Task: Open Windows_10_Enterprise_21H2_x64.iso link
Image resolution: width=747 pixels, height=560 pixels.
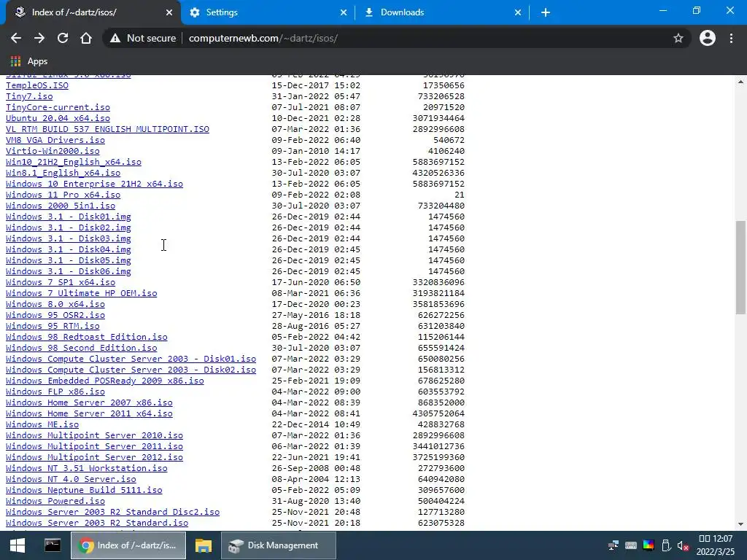Action: tap(94, 184)
